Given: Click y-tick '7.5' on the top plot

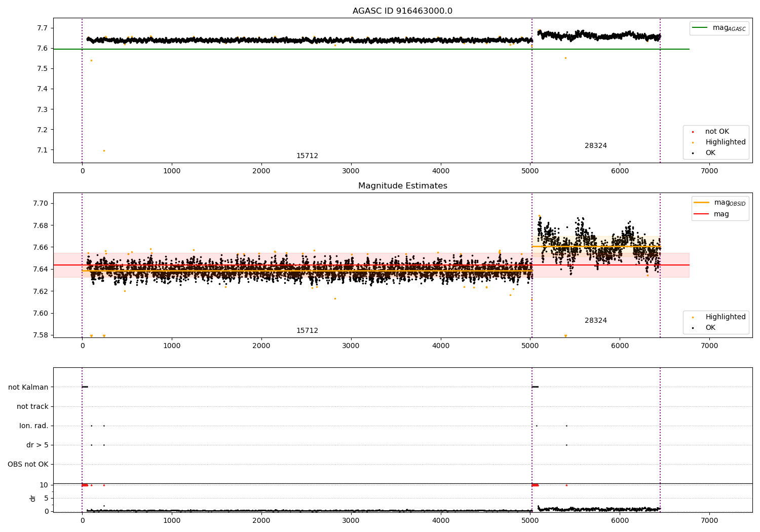Looking at the screenshot, I should (x=43, y=69).
